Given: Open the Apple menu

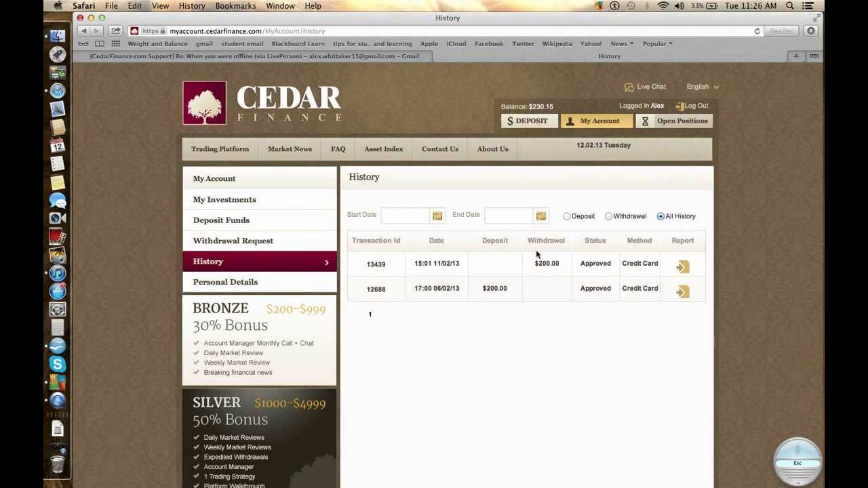Looking at the screenshot, I should [58, 5].
